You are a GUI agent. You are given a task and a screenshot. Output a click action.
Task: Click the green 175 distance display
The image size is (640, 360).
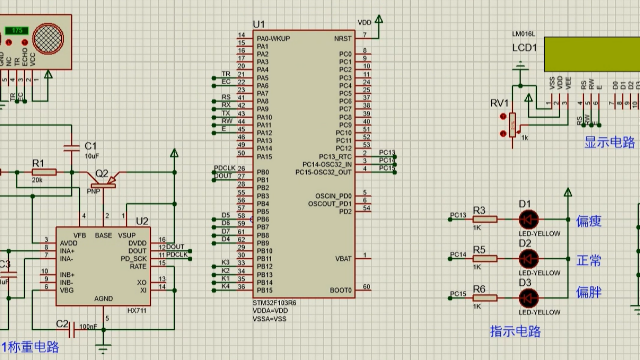coord(17,31)
